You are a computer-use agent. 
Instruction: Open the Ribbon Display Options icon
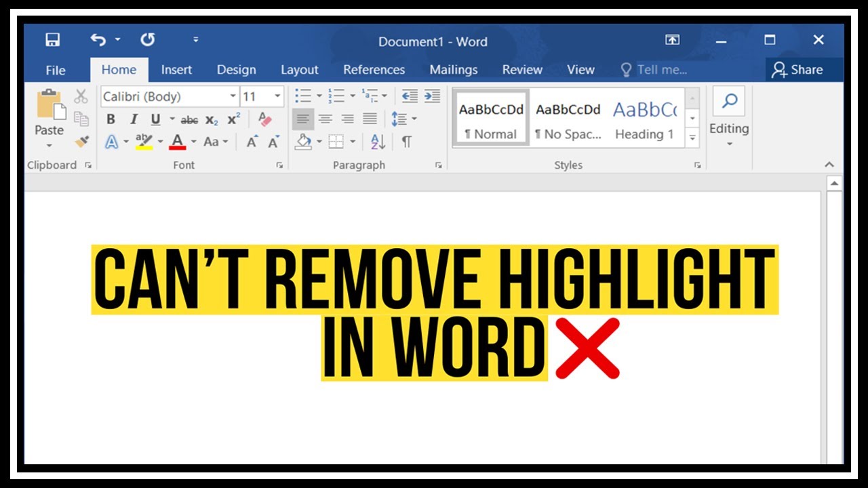[672, 41]
